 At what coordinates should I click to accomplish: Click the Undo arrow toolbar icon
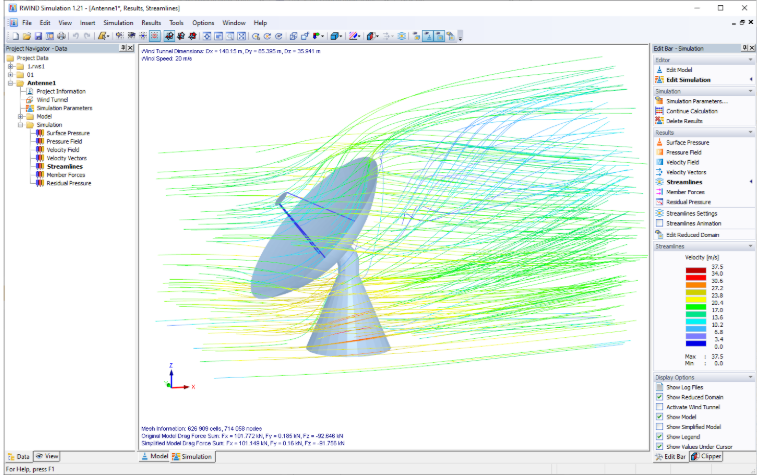tap(76, 36)
